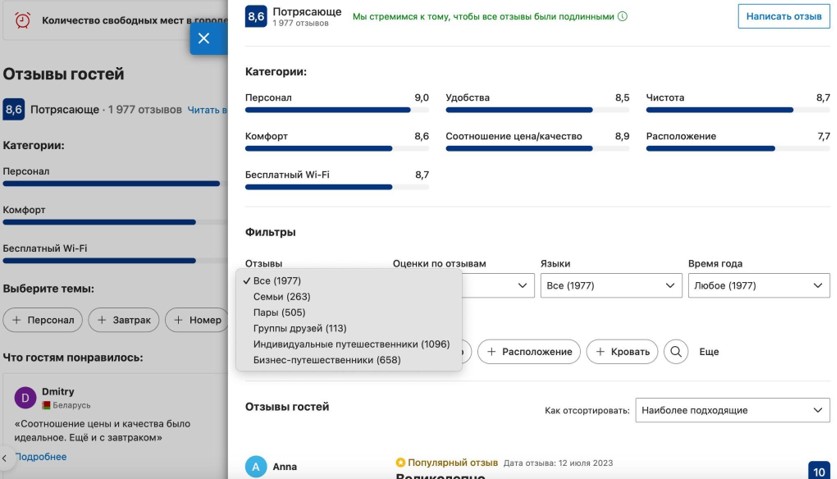Image resolution: width=837 pixels, height=479 pixels.
Task: Close the reviews panel with the X button
Action: coord(204,38)
